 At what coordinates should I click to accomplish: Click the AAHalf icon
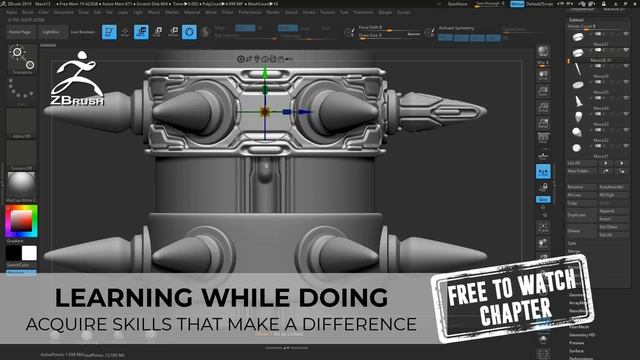[543, 122]
